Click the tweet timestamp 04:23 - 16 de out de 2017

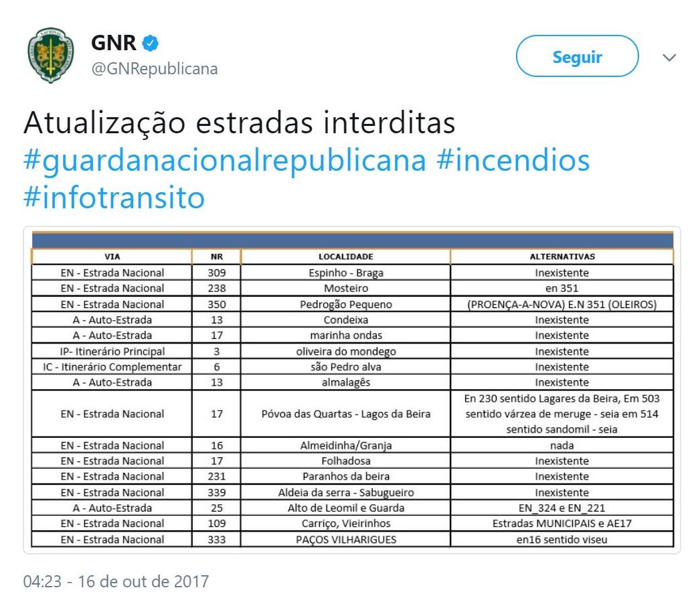[x=115, y=581]
